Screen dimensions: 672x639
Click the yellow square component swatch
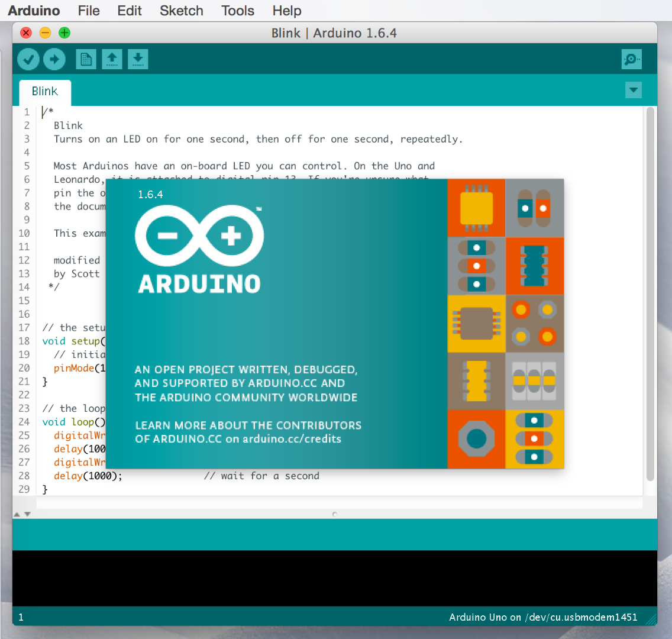click(476, 208)
